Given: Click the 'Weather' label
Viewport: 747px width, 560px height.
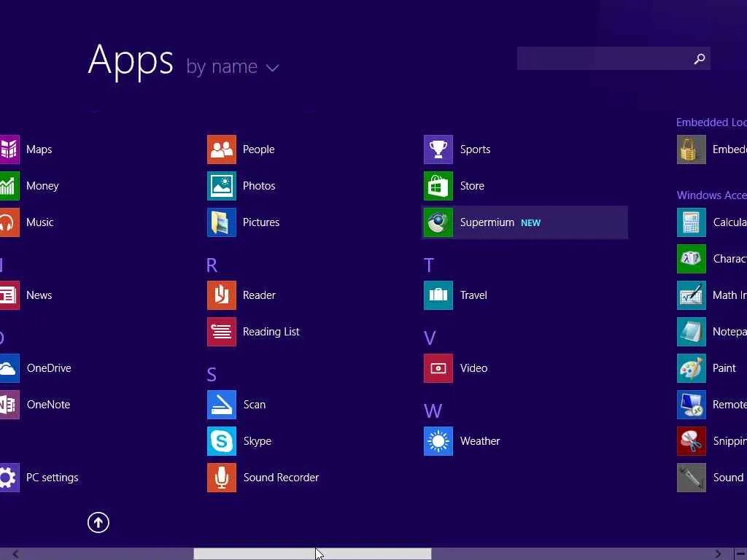Looking at the screenshot, I should click(480, 441).
